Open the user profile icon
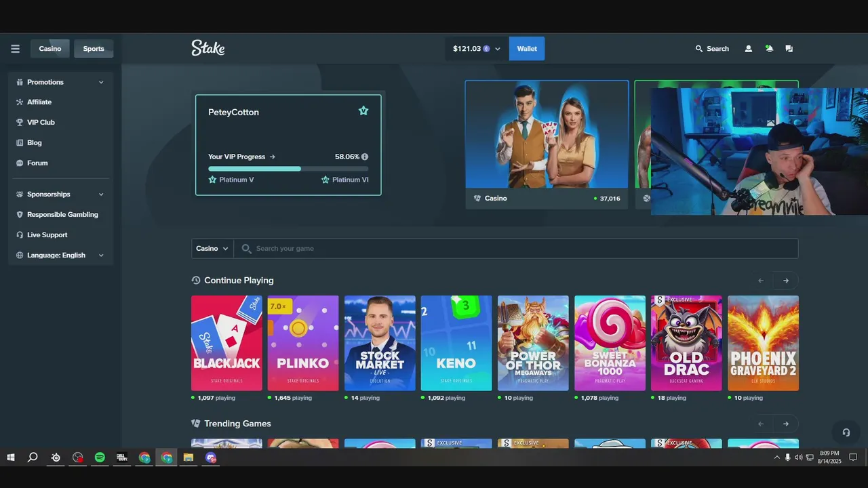The image size is (868, 488). pos(749,49)
